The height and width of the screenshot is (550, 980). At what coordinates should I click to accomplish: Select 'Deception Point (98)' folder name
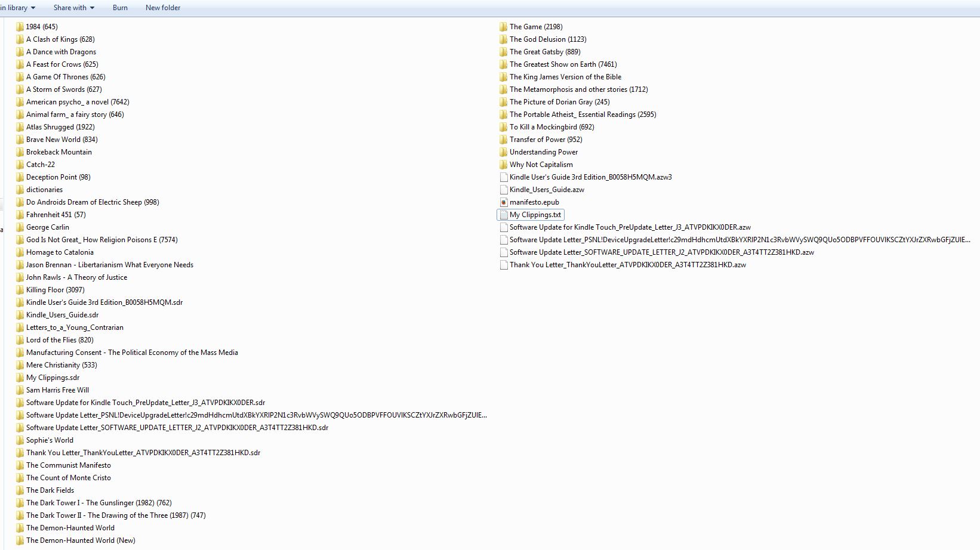click(58, 177)
